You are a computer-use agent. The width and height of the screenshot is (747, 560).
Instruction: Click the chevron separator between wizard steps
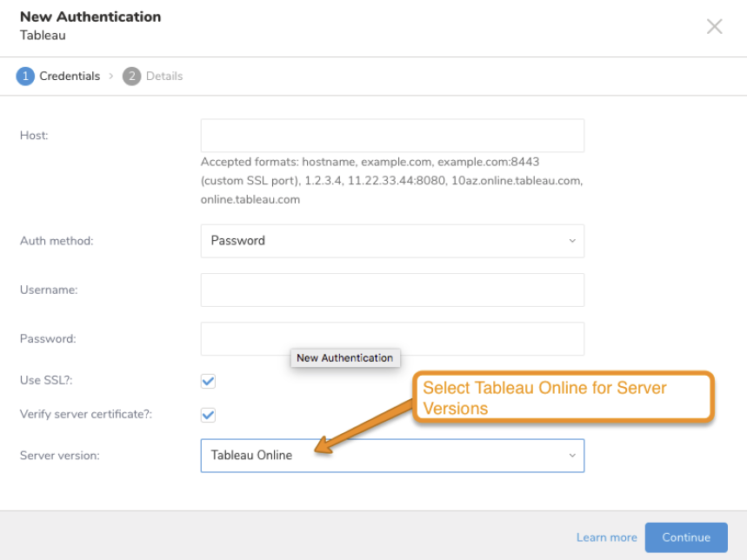(111, 77)
